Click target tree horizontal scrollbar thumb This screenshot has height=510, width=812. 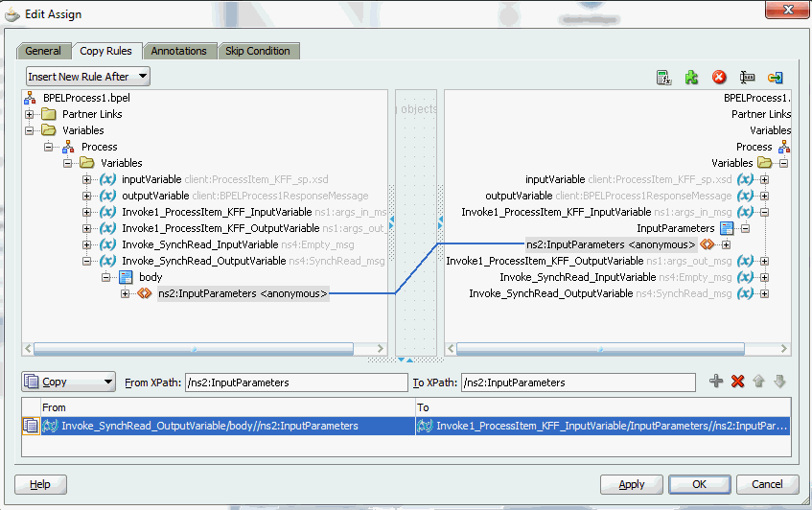coord(600,349)
